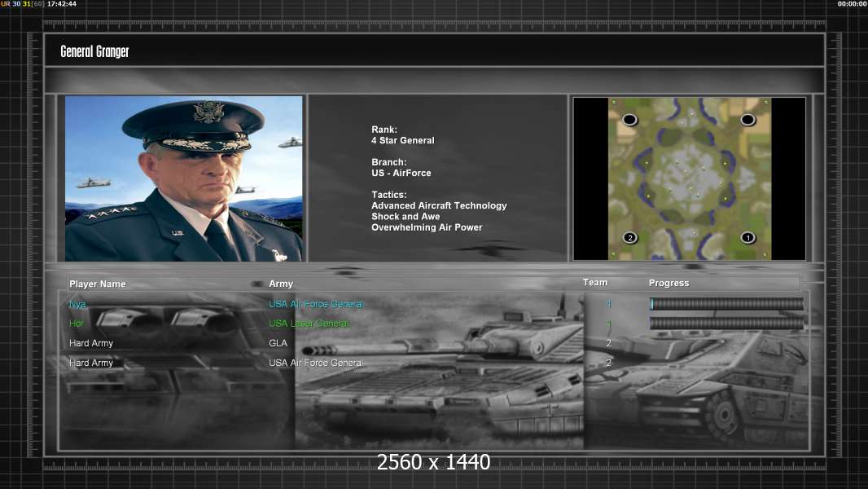Screen dimensions: 868x489
Task: Click the 'Hard Army' row with USA Air Force
Action: coord(90,363)
